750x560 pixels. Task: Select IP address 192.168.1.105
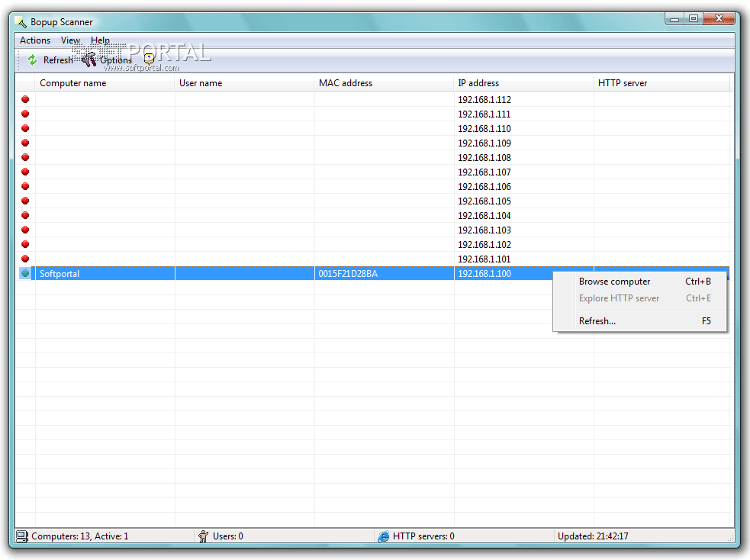click(x=484, y=201)
